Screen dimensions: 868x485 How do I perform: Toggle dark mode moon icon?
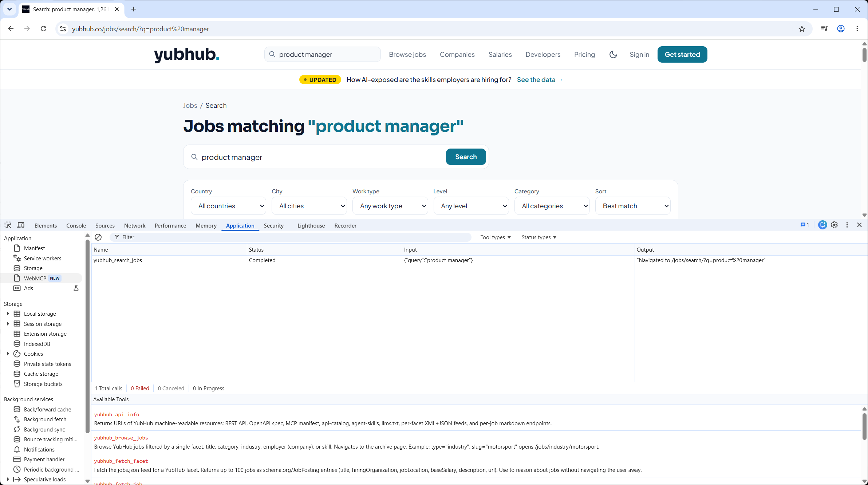tap(613, 55)
